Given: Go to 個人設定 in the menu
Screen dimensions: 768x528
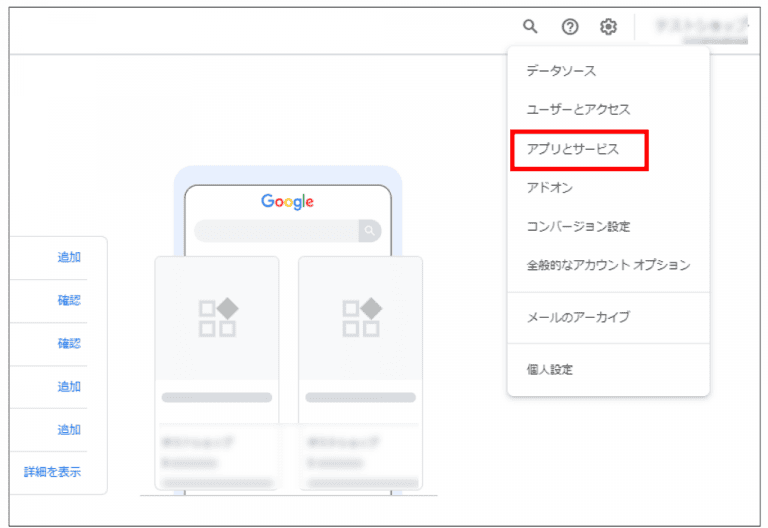Looking at the screenshot, I should (x=549, y=369).
